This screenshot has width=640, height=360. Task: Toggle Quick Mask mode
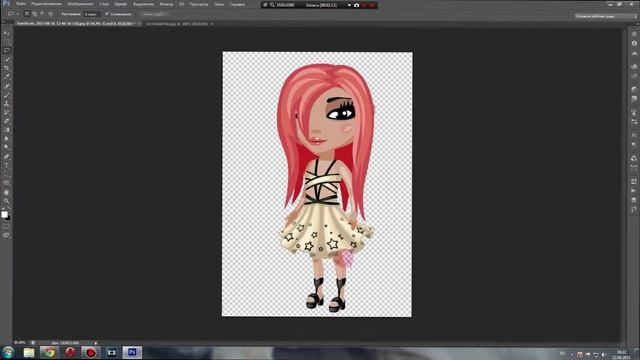[6, 227]
